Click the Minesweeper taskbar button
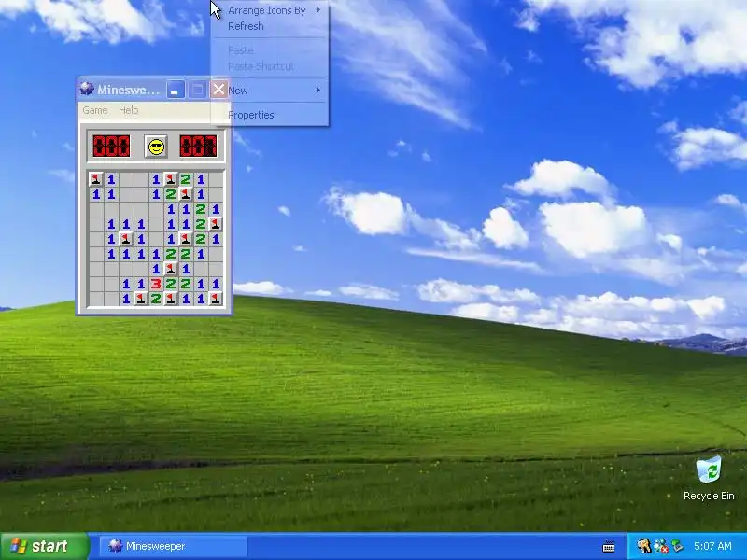Screen dimensions: 747x560 tap(174, 546)
